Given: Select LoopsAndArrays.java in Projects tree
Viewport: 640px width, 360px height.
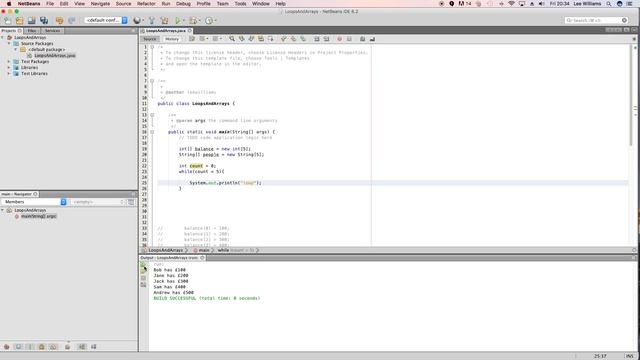Looking at the screenshot, I should click(55, 56).
